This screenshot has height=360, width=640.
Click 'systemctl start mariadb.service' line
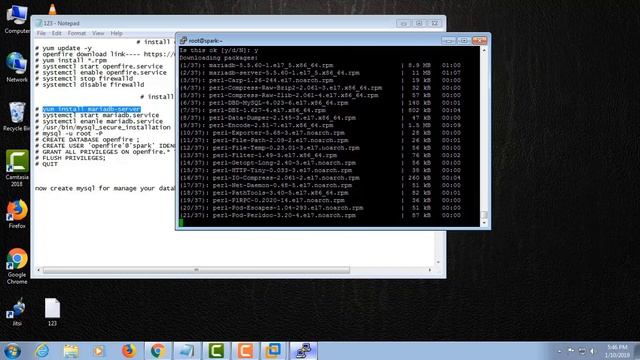click(x=97, y=115)
